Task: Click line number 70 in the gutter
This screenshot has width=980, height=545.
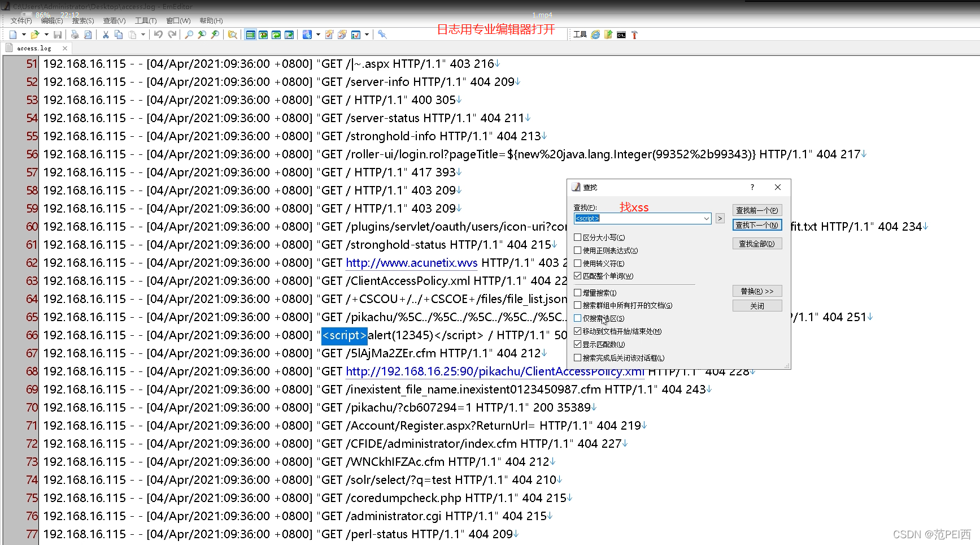Action: 32,408
